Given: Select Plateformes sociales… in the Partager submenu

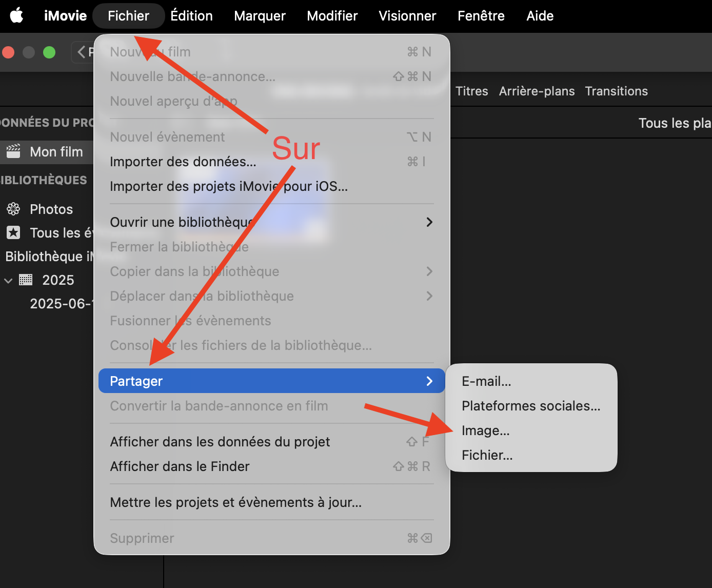Looking at the screenshot, I should [531, 406].
